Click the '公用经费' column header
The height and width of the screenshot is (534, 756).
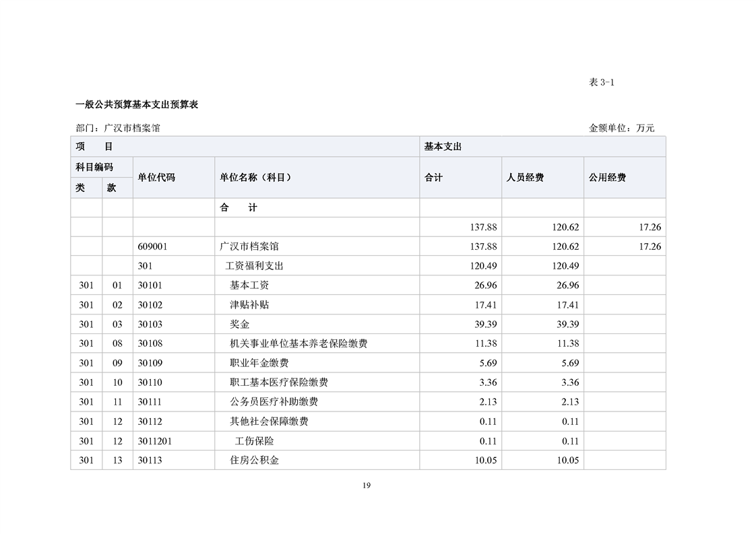coord(625,177)
